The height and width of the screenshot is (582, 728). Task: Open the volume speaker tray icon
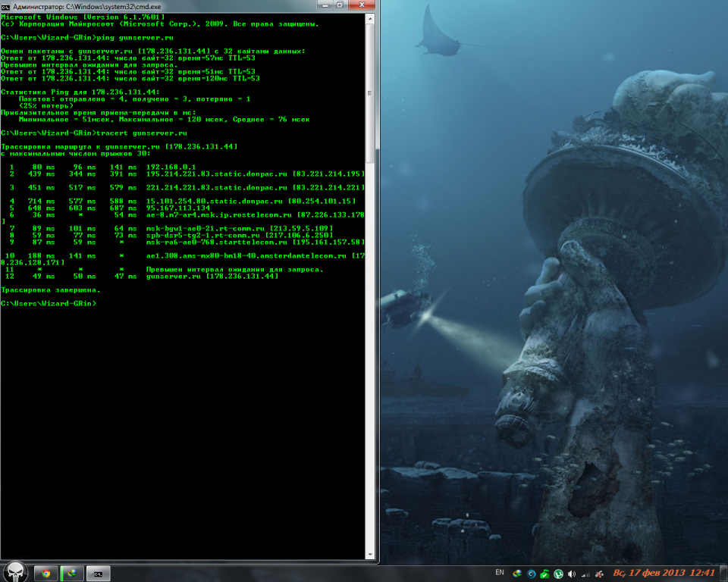pyautogui.click(x=572, y=573)
